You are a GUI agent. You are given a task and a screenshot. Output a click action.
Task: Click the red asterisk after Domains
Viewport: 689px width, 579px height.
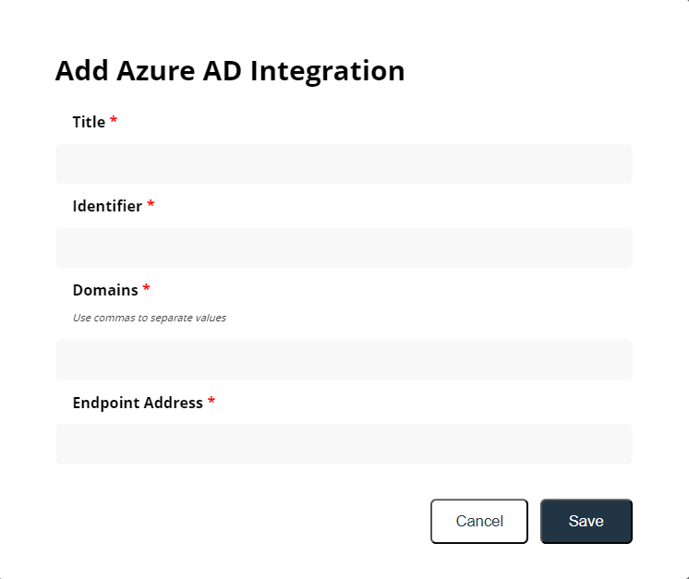click(147, 289)
